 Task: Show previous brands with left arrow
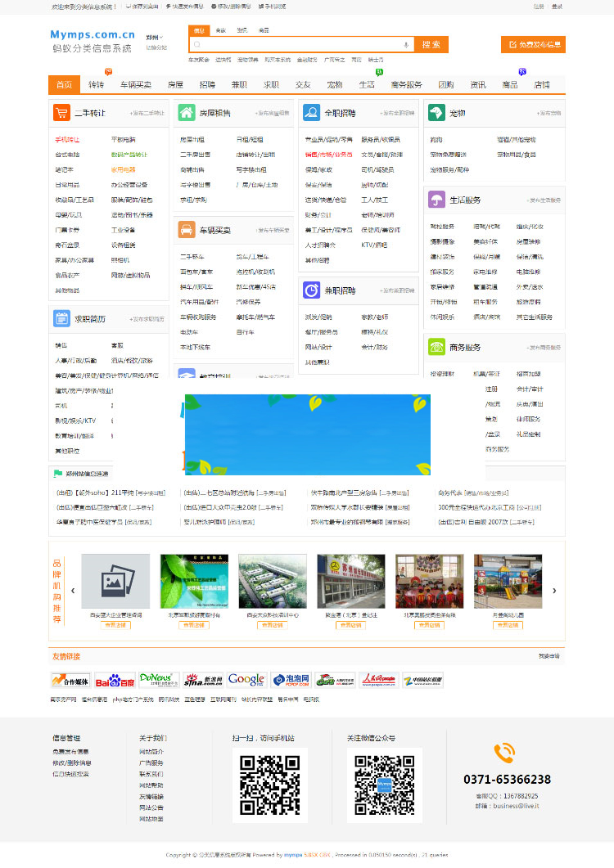tap(72, 591)
